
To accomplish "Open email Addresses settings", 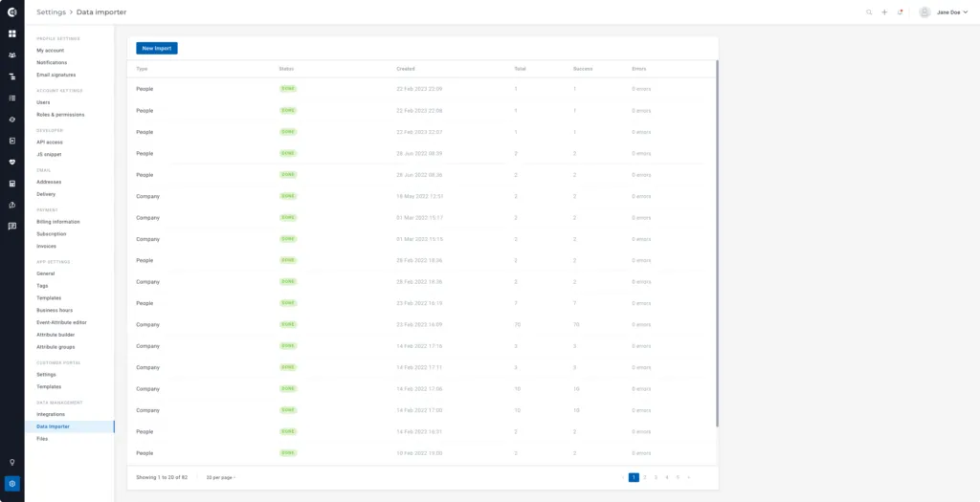I will click(x=49, y=182).
